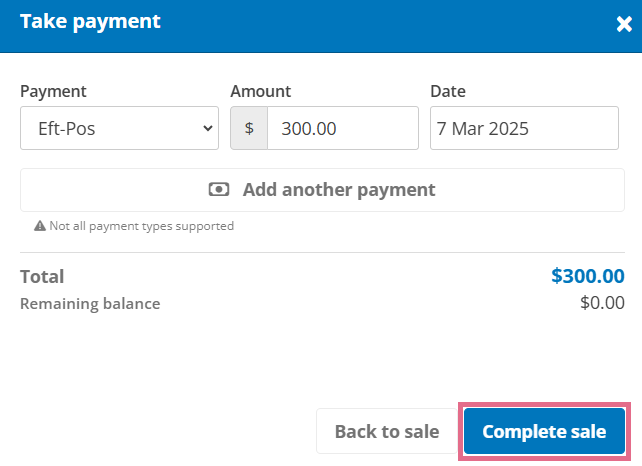Select the $0.00 remaining balance value
Image resolution: width=642 pixels, height=466 pixels.
(602, 303)
